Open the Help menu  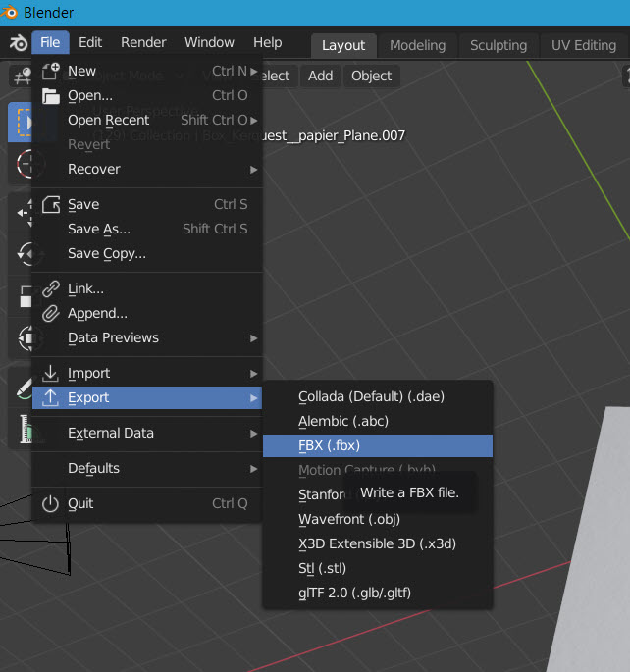click(268, 42)
